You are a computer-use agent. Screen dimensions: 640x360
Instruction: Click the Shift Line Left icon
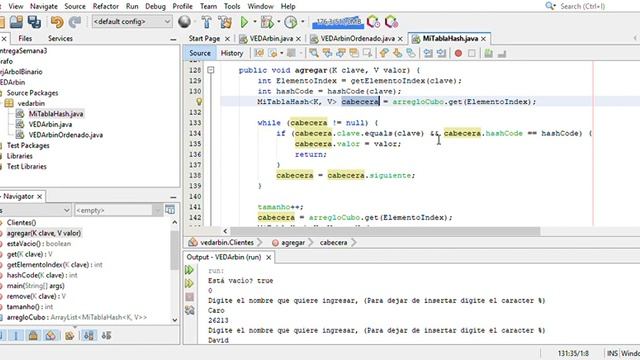[x=428, y=53]
